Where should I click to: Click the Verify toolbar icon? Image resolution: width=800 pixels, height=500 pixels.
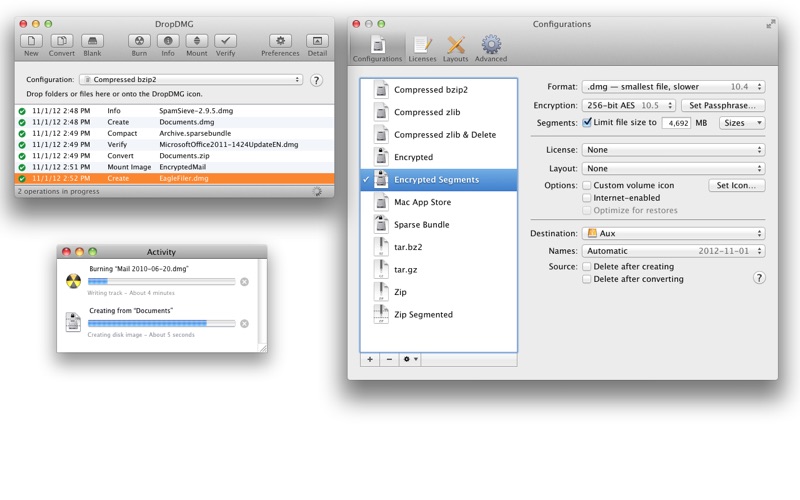[x=226, y=42]
